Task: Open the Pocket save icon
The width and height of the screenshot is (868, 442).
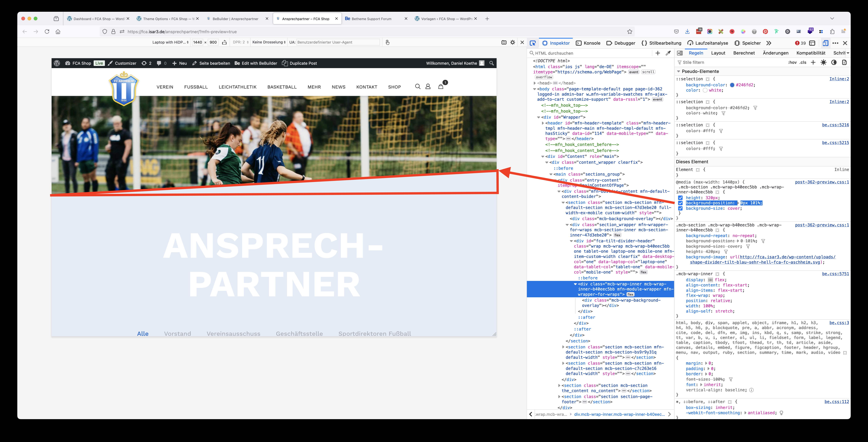Action: (676, 32)
